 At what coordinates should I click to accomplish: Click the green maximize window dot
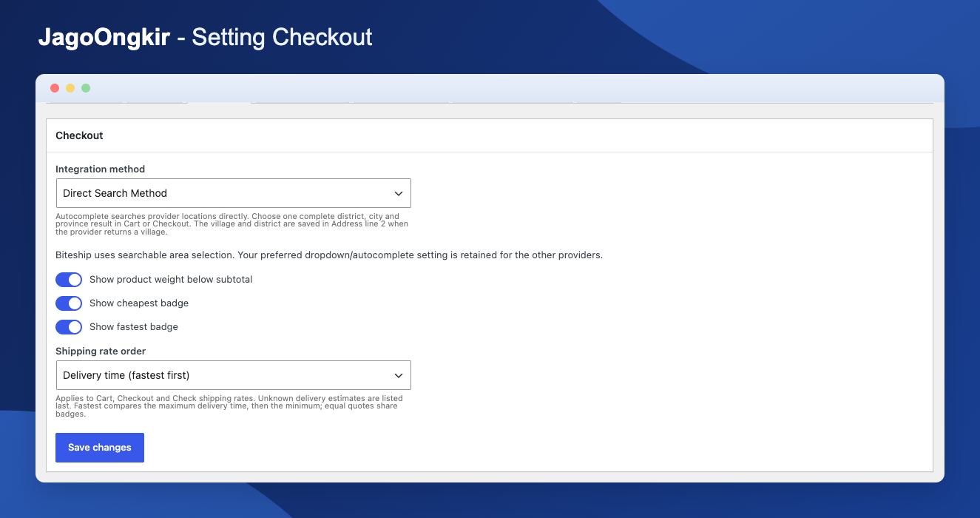[x=86, y=88]
